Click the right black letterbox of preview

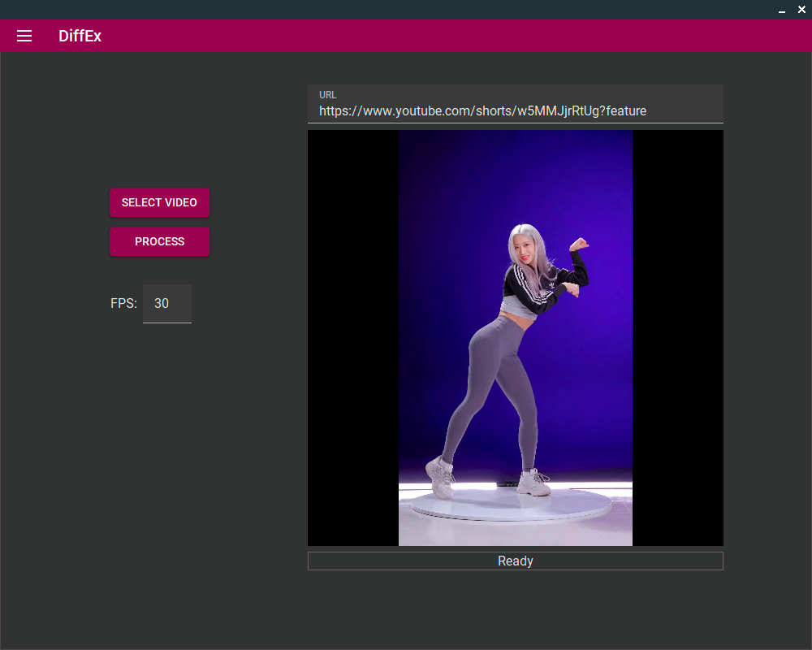click(x=678, y=338)
